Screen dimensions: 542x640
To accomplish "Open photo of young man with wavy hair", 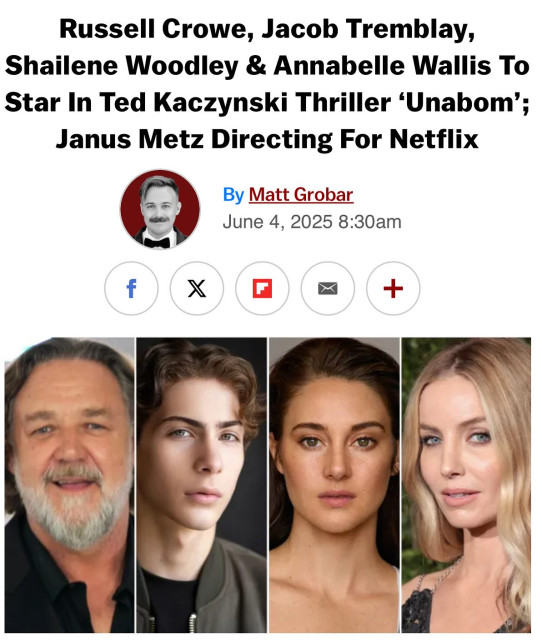I will tap(202, 485).
